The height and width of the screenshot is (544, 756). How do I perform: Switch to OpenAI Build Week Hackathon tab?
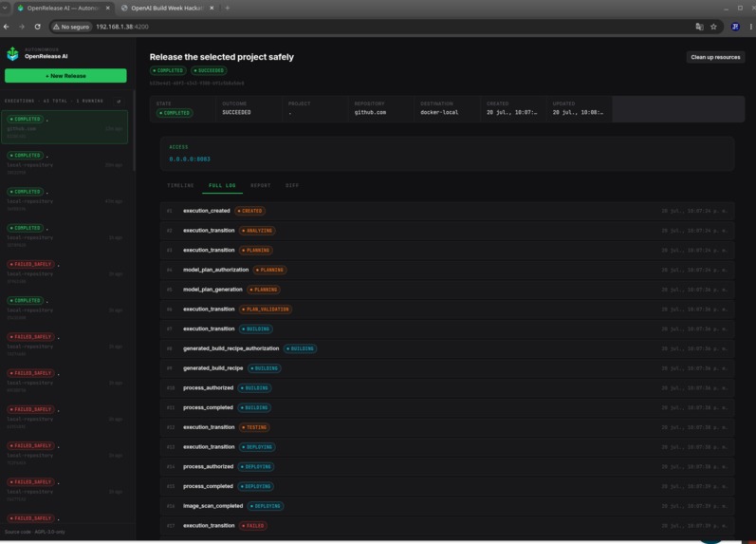[167, 8]
